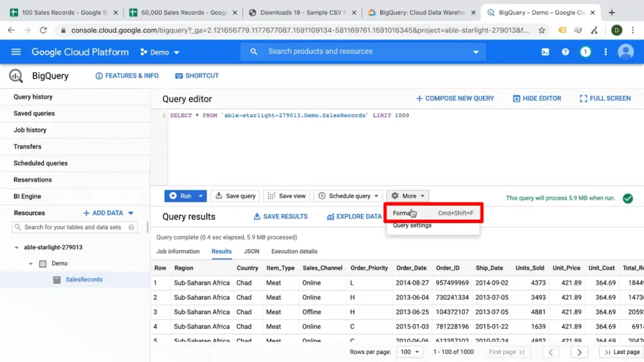The width and height of the screenshot is (644, 362).
Task: Click the SAVE RESULTS link
Action: (280, 216)
